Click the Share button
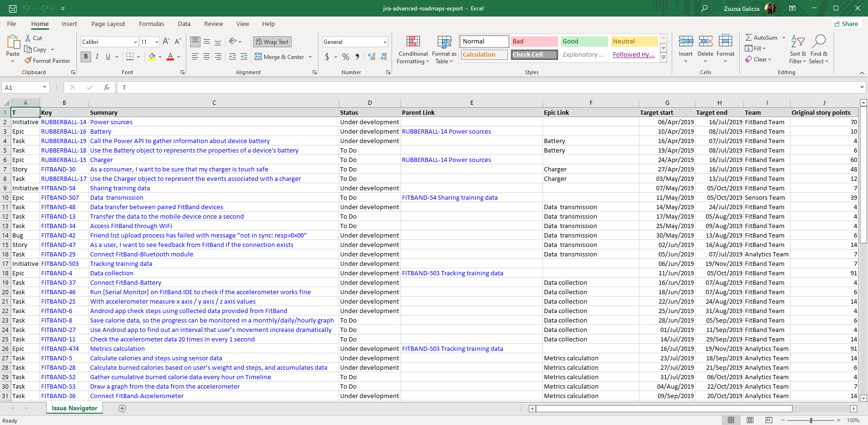This screenshot has height=425, width=868. 846,24
